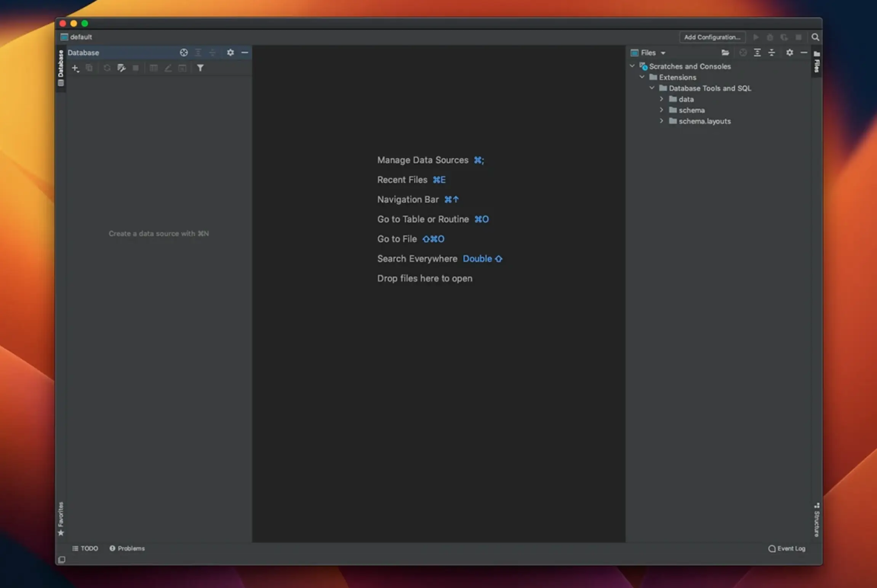Open Data Source Properties icon
The height and width of the screenshot is (588, 877).
click(121, 68)
